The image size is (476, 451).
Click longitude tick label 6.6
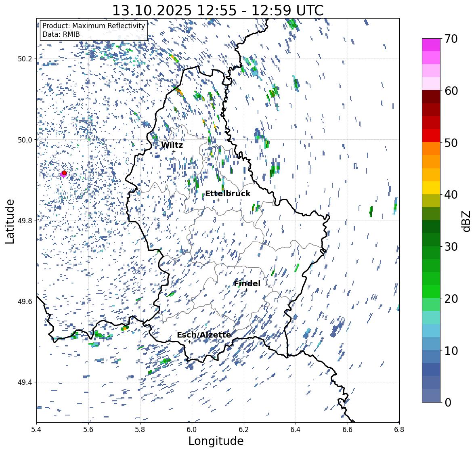point(347,429)
